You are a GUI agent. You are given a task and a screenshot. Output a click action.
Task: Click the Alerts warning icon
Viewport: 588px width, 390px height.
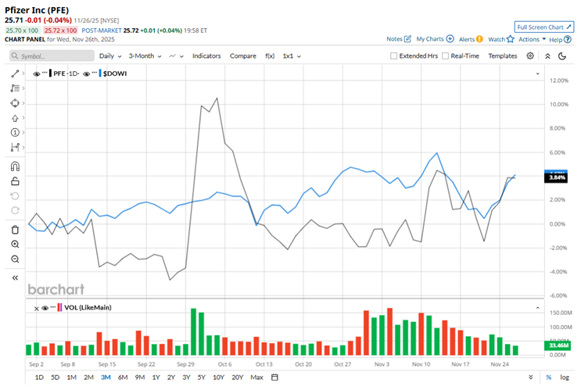479,39
